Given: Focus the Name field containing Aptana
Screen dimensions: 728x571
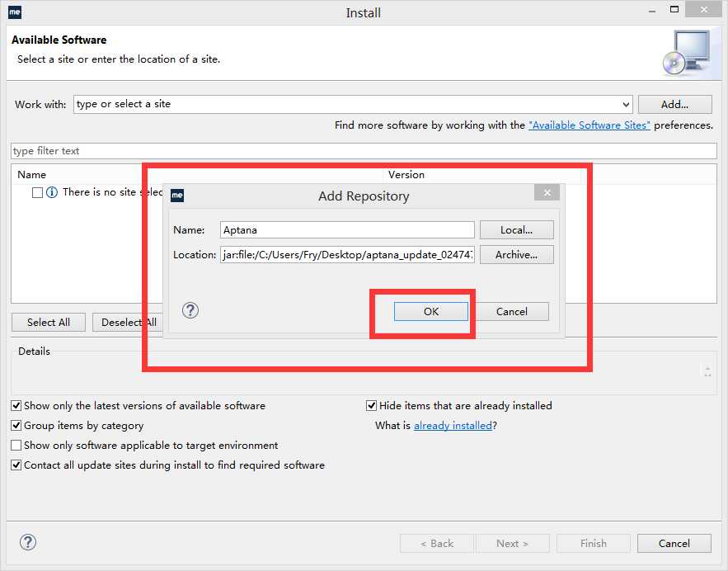Looking at the screenshot, I should tap(347, 230).
